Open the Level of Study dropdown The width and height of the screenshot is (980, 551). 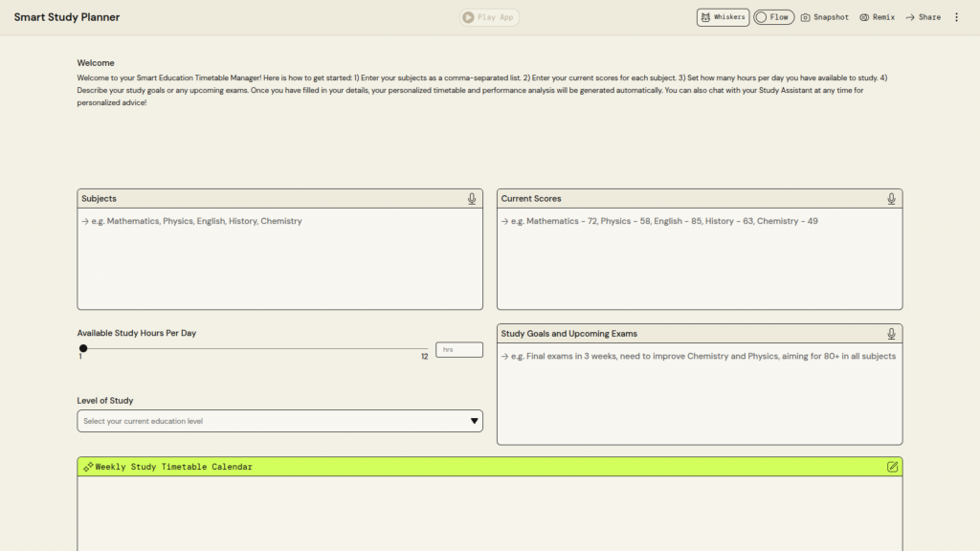279,421
